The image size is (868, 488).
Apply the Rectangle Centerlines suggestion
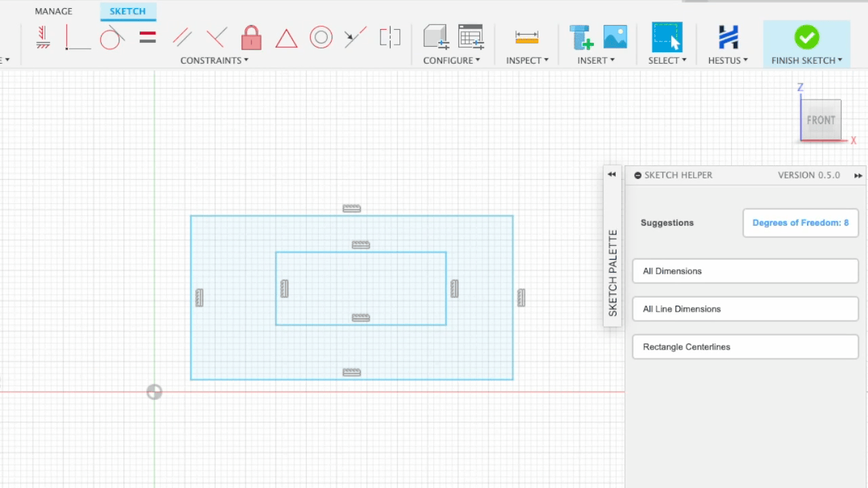click(x=745, y=347)
